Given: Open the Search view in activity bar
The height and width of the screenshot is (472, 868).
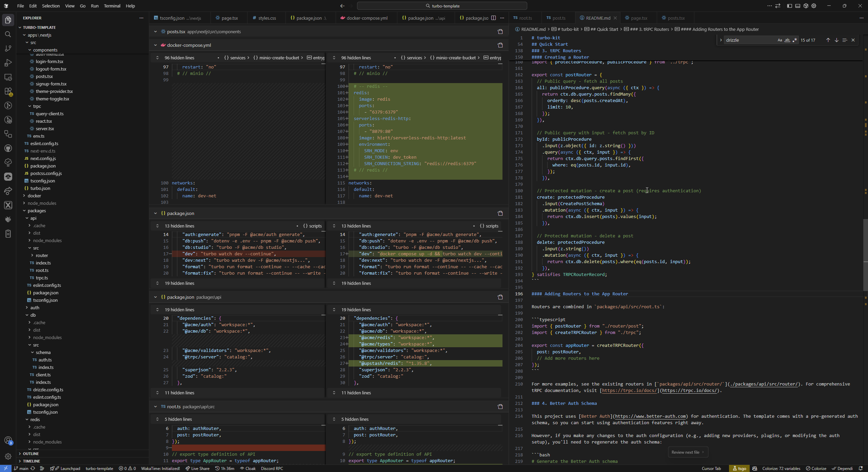Looking at the screenshot, I should coord(8,34).
